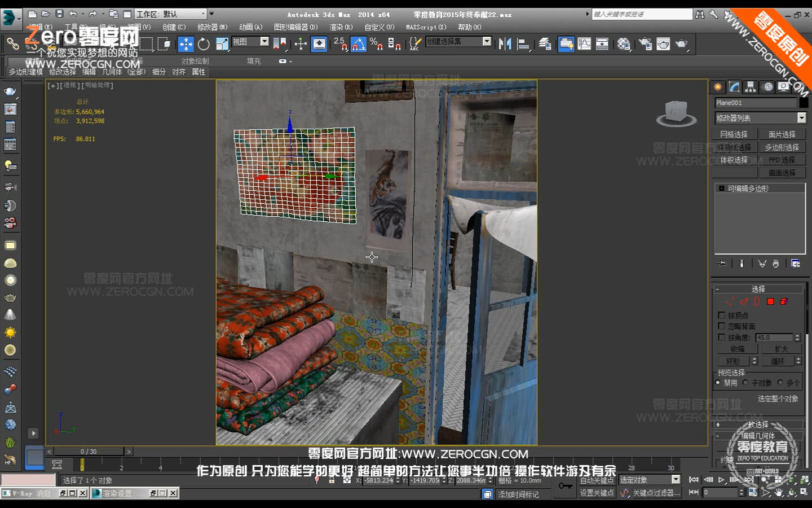The height and width of the screenshot is (508, 812).
Task: Switch to the Modify command panel tab
Action: (734, 87)
